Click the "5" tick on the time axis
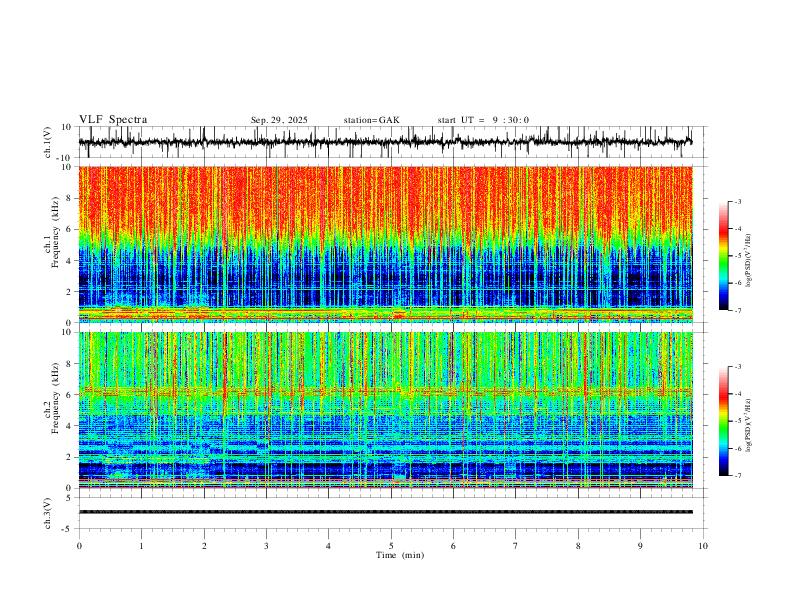This screenshot has height=612, width=792. pyautogui.click(x=391, y=546)
